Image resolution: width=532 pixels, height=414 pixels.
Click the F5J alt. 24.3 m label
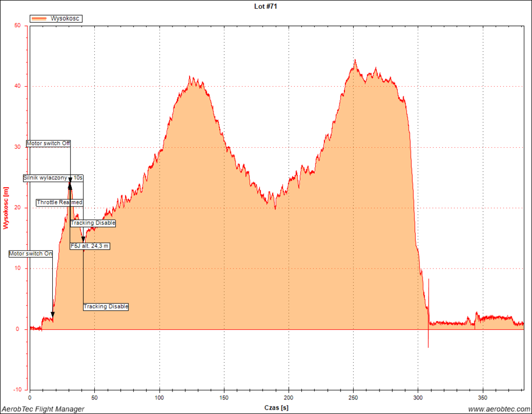point(91,246)
